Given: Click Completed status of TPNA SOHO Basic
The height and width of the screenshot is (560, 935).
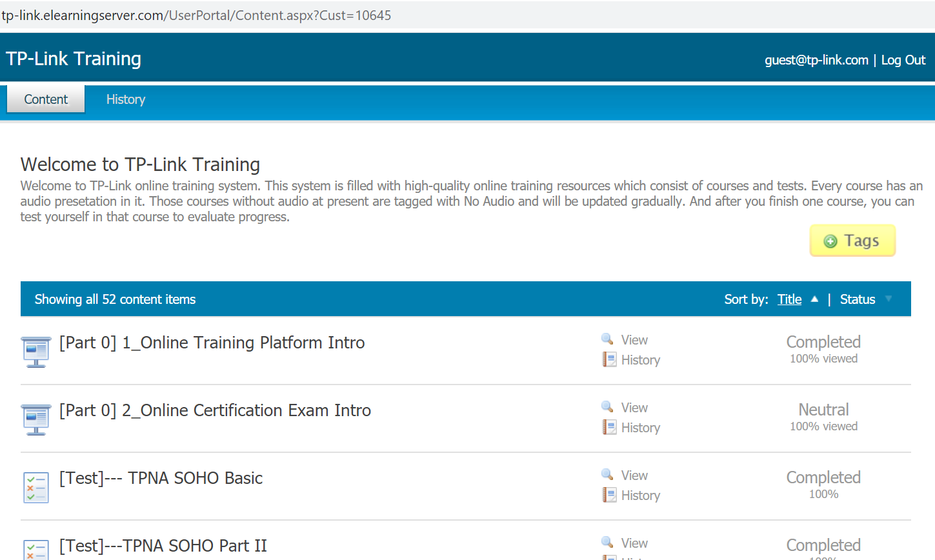Looking at the screenshot, I should click(x=823, y=477).
